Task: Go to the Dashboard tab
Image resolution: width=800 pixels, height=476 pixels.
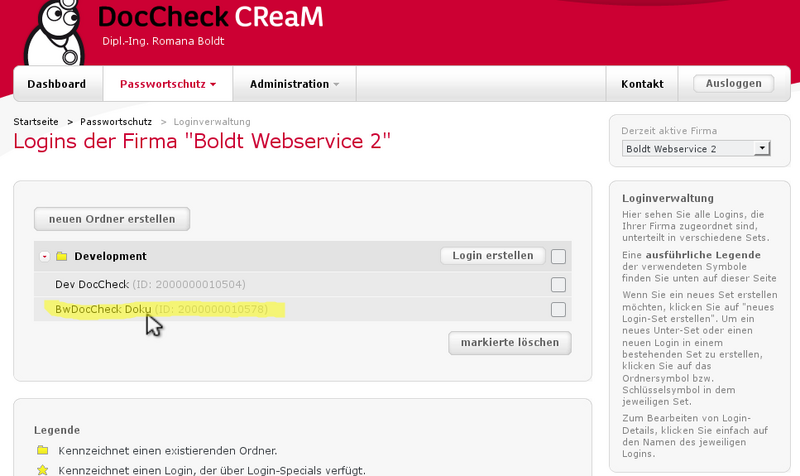Action: (57, 84)
